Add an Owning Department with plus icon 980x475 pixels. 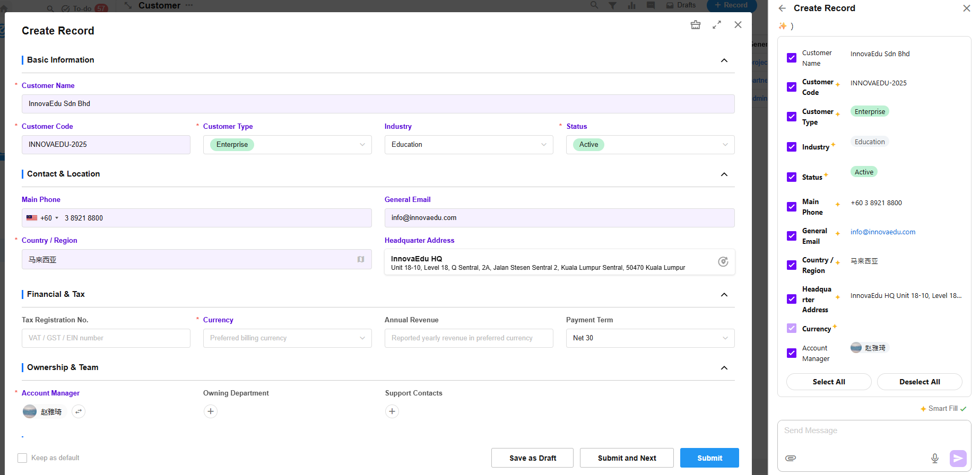211,411
